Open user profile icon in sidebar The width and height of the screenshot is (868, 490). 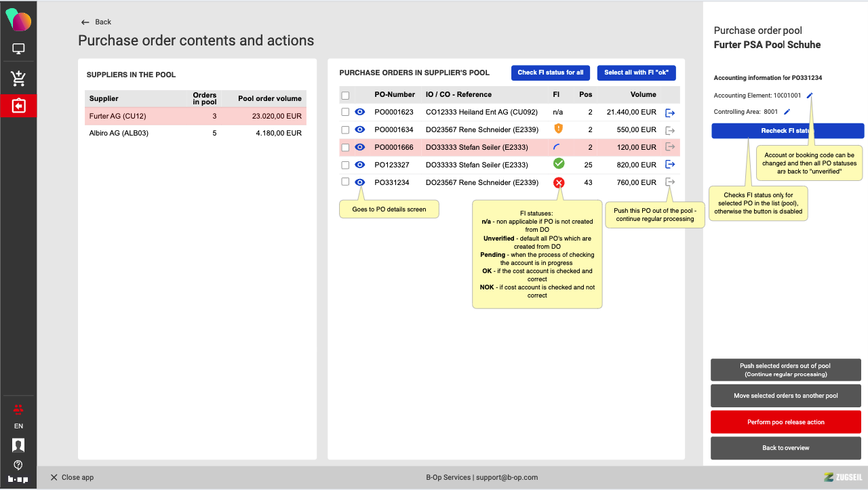click(18, 445)
